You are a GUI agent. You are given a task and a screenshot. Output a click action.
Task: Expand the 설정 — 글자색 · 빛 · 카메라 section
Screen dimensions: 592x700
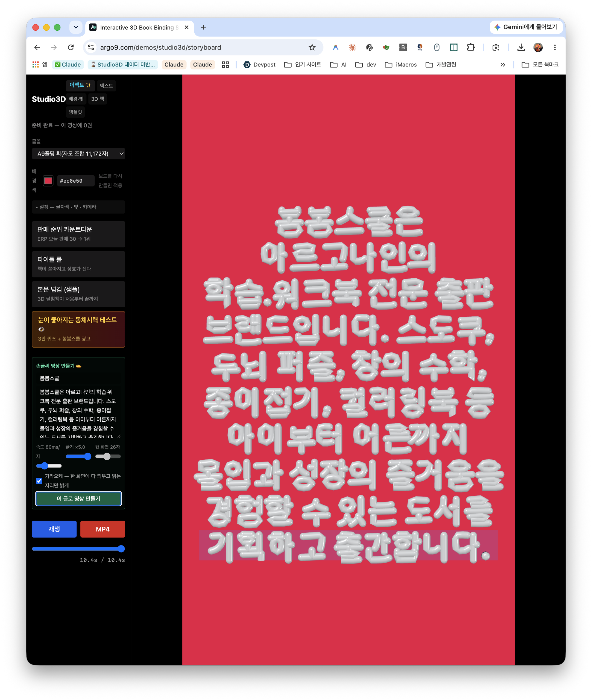click(78, 207)
